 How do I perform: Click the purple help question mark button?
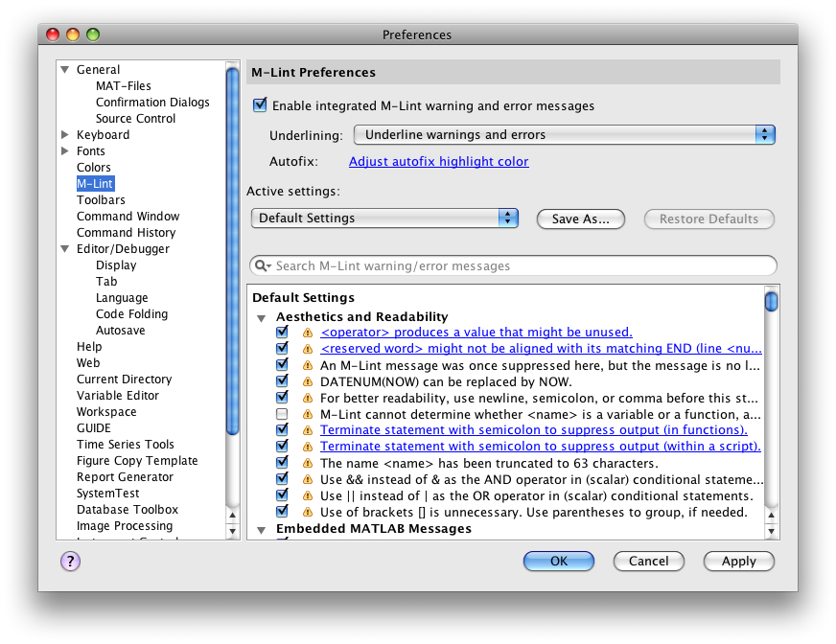[x=70, y=562]
